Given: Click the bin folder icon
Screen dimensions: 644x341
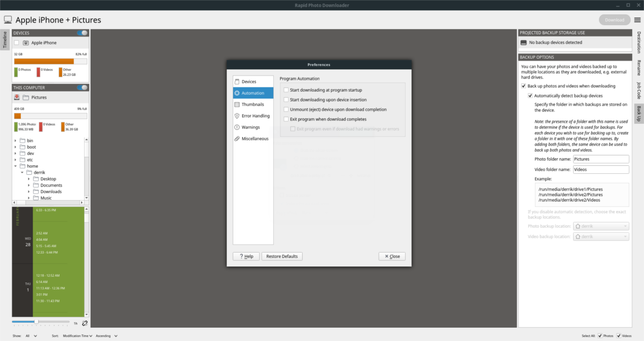Looking at the screenshot, I should [23, 140].
